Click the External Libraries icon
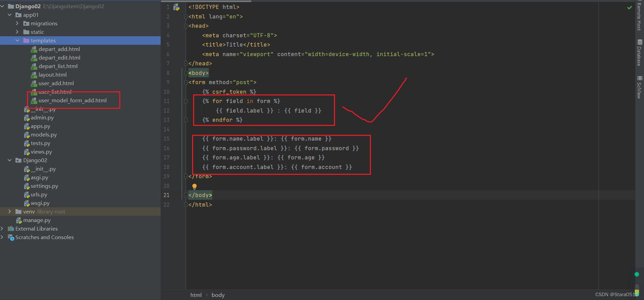Image resolution: width=644 pixels, height=300 pixels. coord(11,229)
